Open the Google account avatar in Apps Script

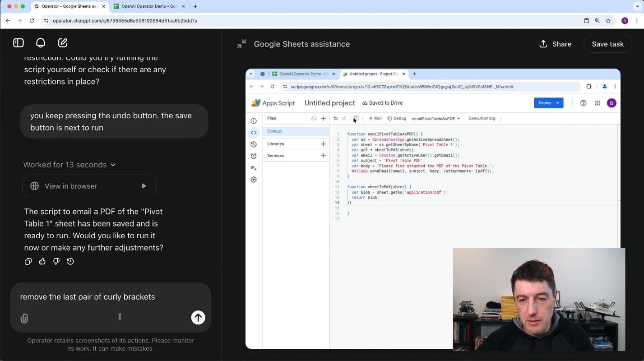click(x=612, y=103)
